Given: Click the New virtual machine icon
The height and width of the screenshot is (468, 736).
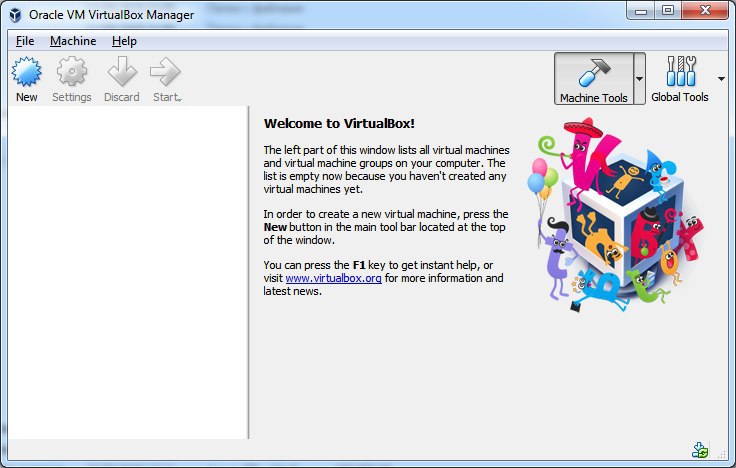Looking at the screenshot, I should coord(27,72).
